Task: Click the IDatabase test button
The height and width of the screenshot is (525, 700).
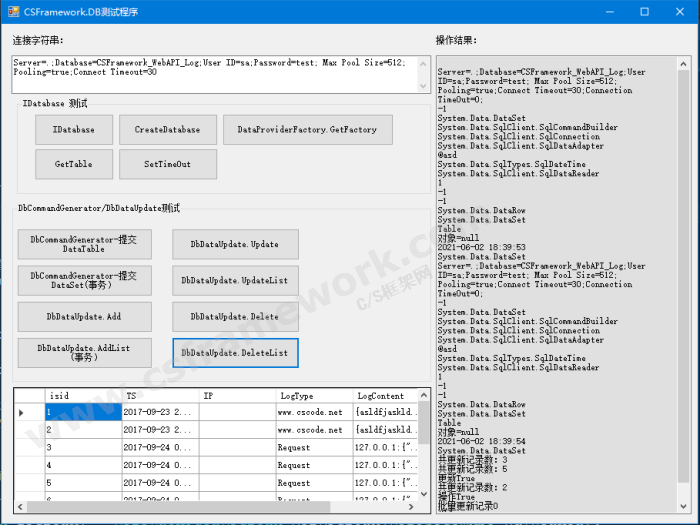Action: pyautogui.click(x=74, y=130)
